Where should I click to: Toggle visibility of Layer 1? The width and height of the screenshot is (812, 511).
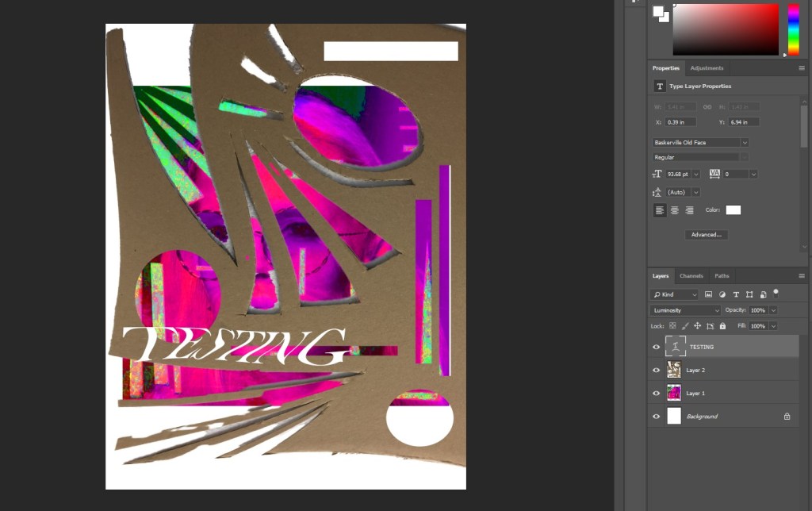[x=656, y=394]
